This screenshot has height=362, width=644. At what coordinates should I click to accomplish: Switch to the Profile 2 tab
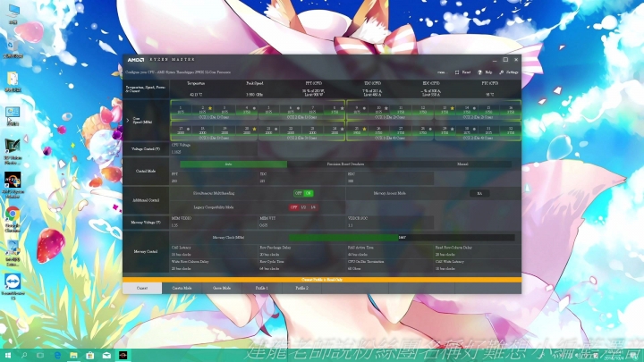coord(302,288)
